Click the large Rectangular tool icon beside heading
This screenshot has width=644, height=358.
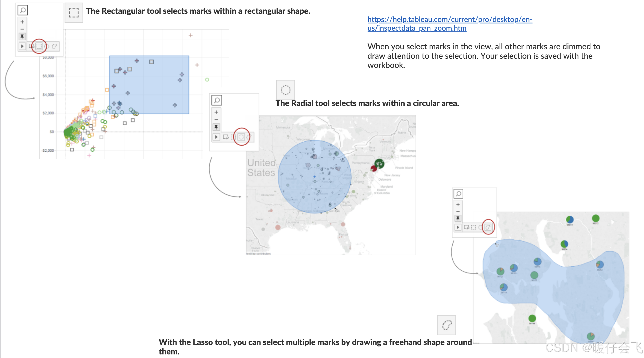(x=74, y=13)
